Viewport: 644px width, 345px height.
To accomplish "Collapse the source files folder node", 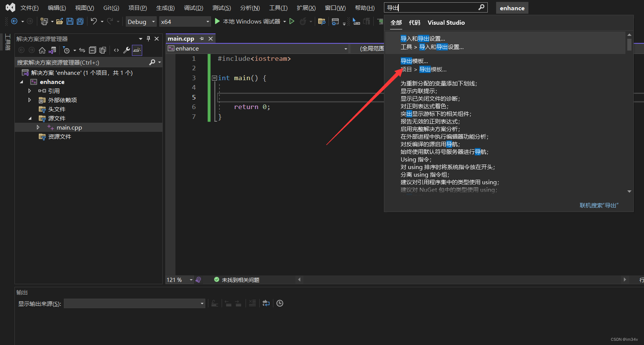I will [x=30, y=118].
